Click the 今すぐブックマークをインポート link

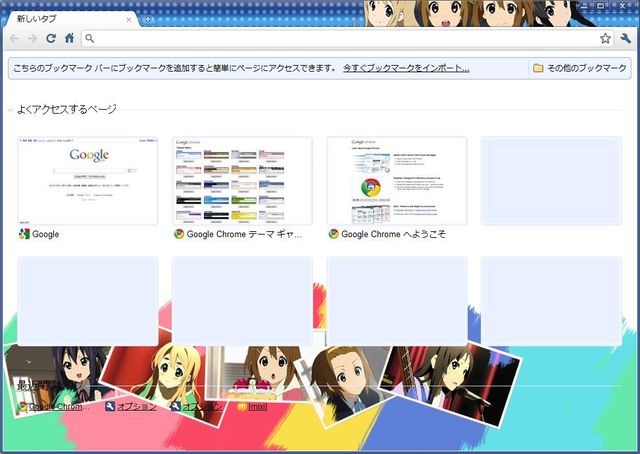(406, 68)
